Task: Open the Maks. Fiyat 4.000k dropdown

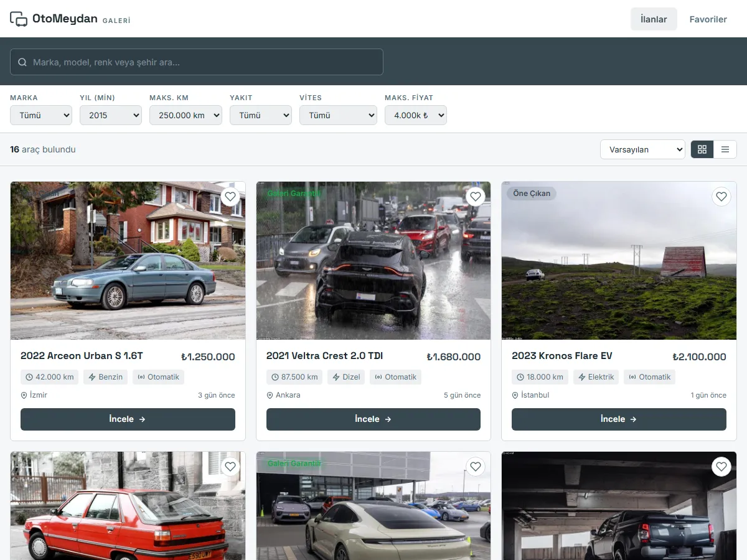Action: tap(416, 115)
